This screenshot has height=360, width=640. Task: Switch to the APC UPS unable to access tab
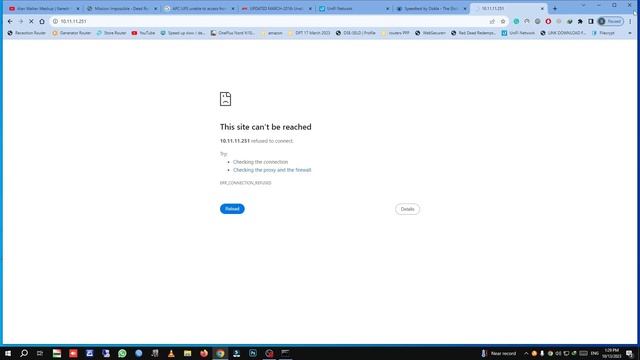tap(199, 8)
